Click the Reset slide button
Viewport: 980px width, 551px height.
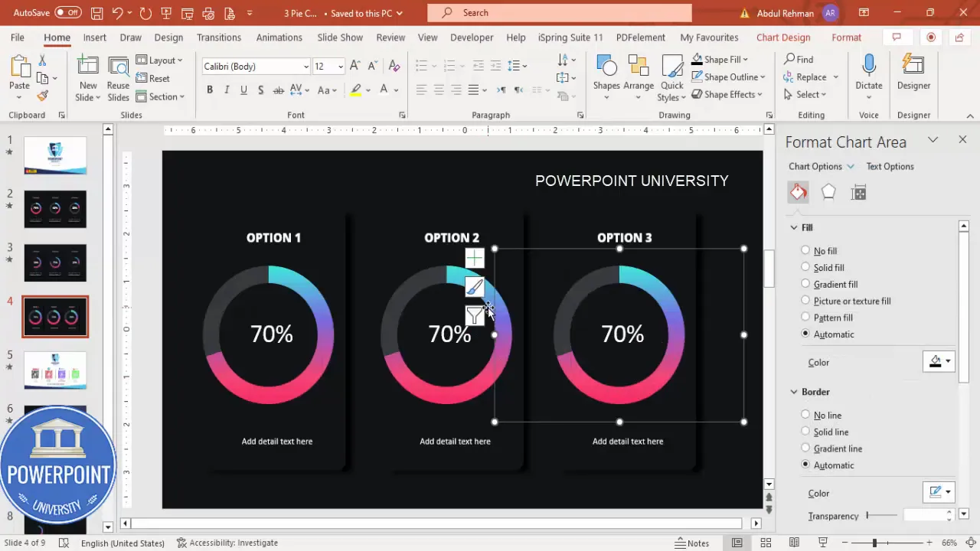153,78
